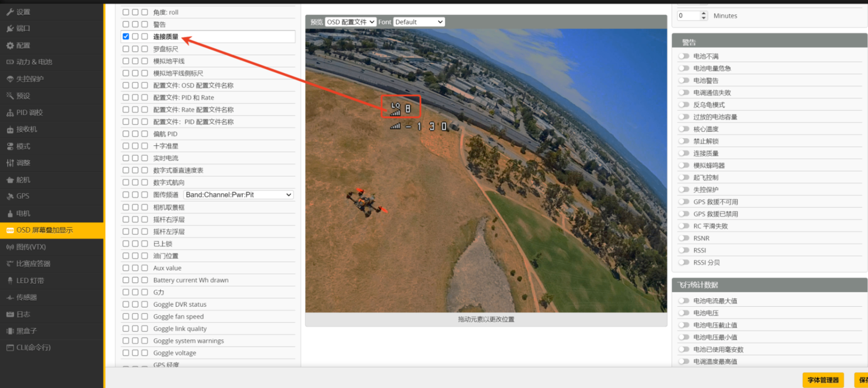The image size is (868, 388).
Task: Uncheck the first 连接质量 checkbox
Action: [126, 37]
